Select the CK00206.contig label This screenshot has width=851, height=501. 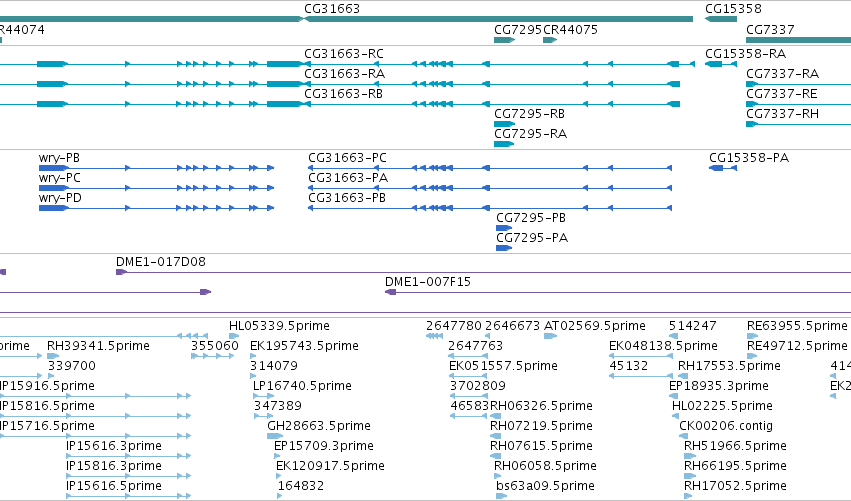pos(726,427)
